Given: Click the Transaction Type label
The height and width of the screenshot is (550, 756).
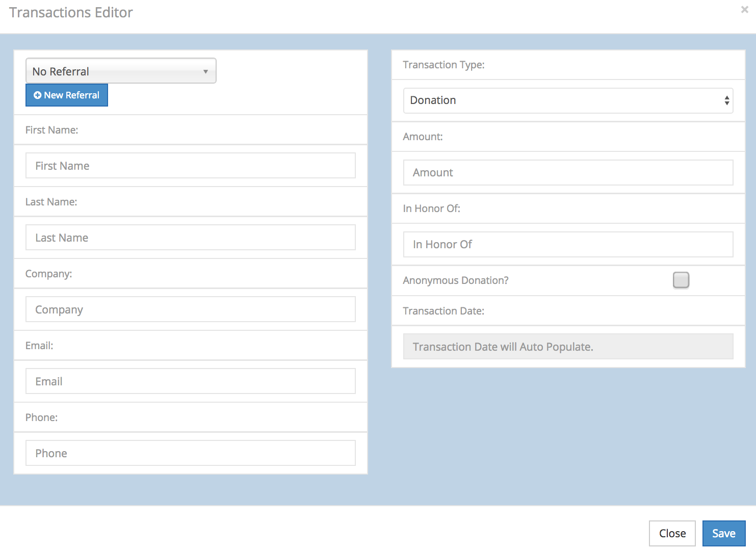Looking at the screenshot, I should [x=444, y=65].
